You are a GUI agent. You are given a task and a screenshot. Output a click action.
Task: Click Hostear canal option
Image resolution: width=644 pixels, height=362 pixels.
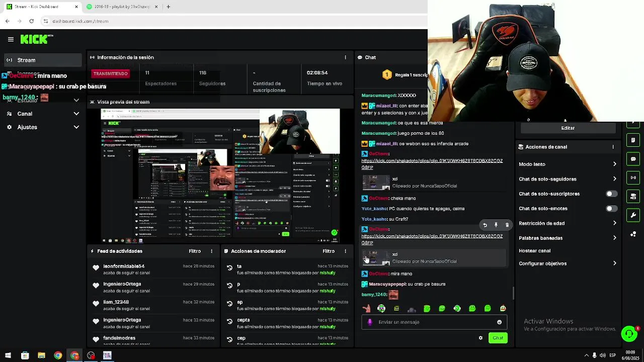tap(534, 250)
